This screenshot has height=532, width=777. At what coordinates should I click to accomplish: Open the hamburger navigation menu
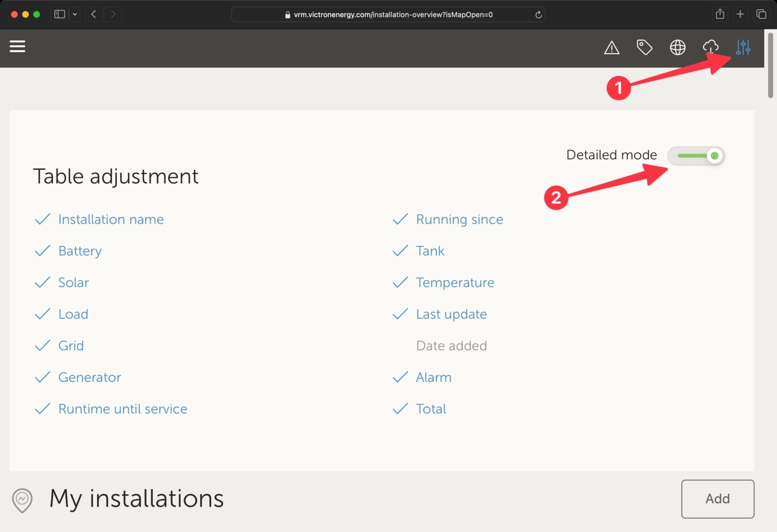click(17, 47)
